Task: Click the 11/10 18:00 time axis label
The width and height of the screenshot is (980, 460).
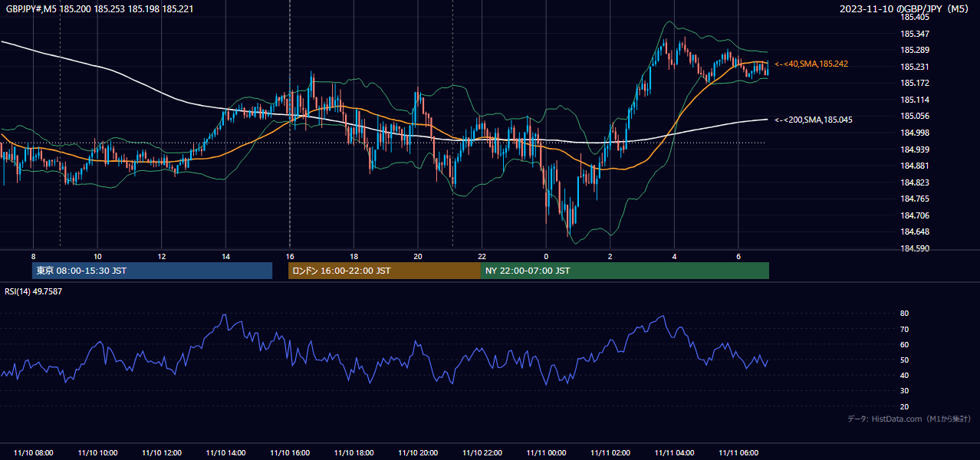Action: pyautogui.click(x=354, y=453)
